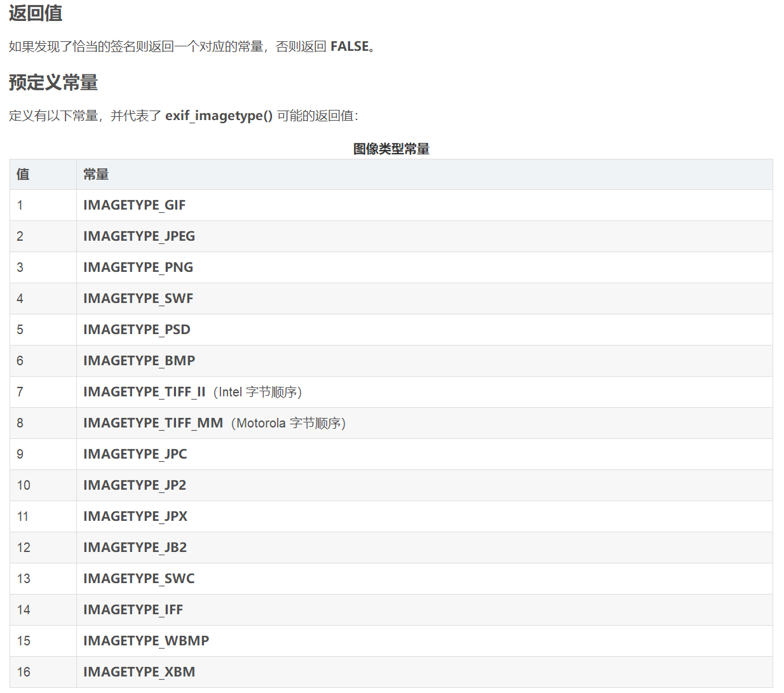Viewport: 784px width, 693px height.
Task: Select the IMAGETYPE_IFF constant
Action: coord(133,610)
